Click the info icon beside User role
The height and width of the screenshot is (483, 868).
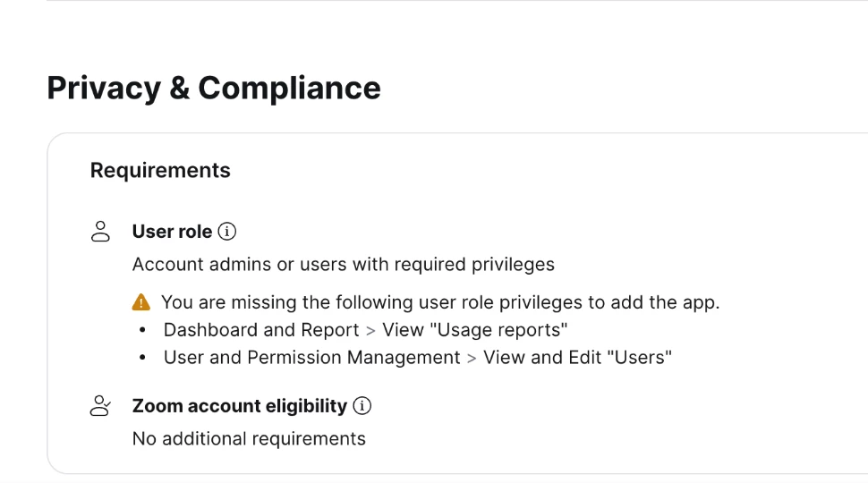point(227,232)
